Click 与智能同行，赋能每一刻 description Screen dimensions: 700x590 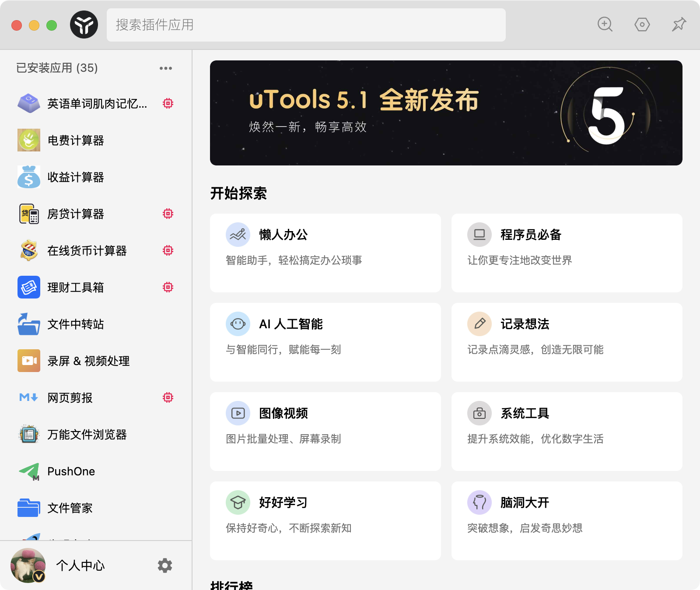[x=283, y=350]
